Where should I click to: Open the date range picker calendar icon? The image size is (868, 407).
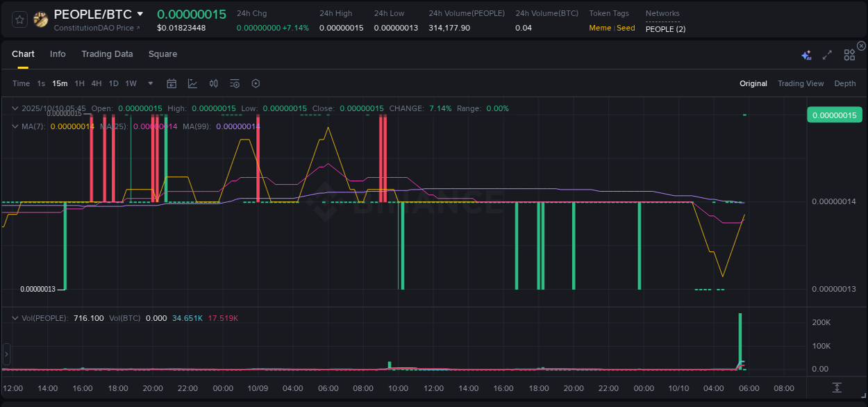172,83
